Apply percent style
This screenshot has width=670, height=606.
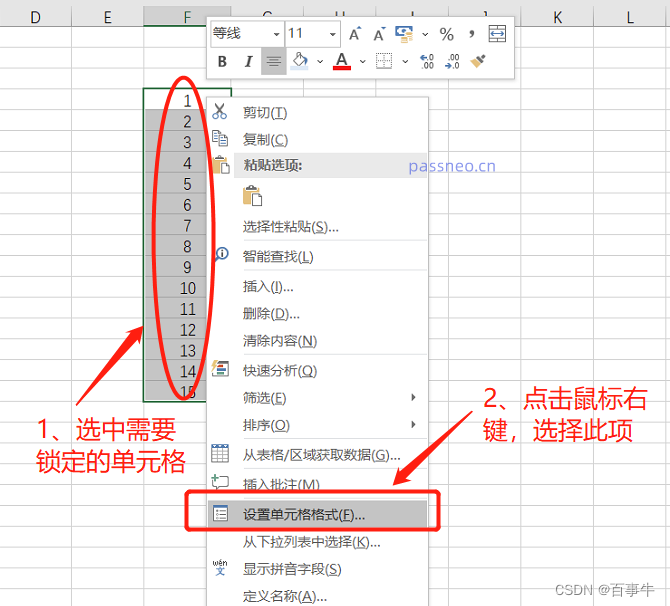[x=447, y=34]
